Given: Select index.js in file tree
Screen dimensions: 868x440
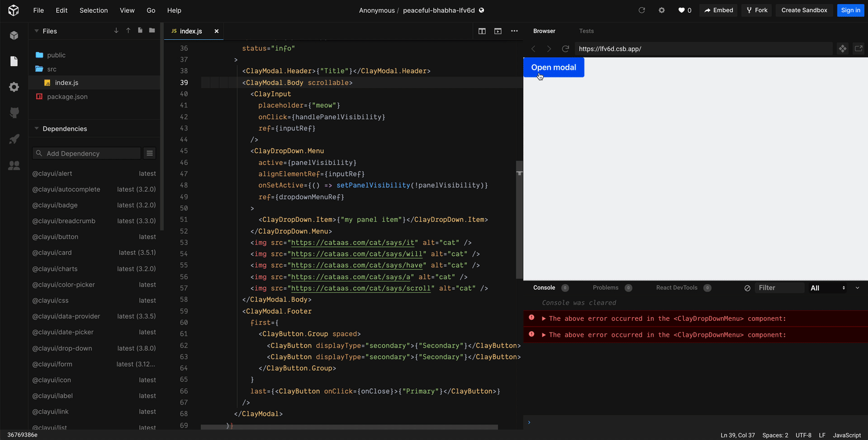Looking at the screenshot, I should pyautogui.click(x=67, y=82).
